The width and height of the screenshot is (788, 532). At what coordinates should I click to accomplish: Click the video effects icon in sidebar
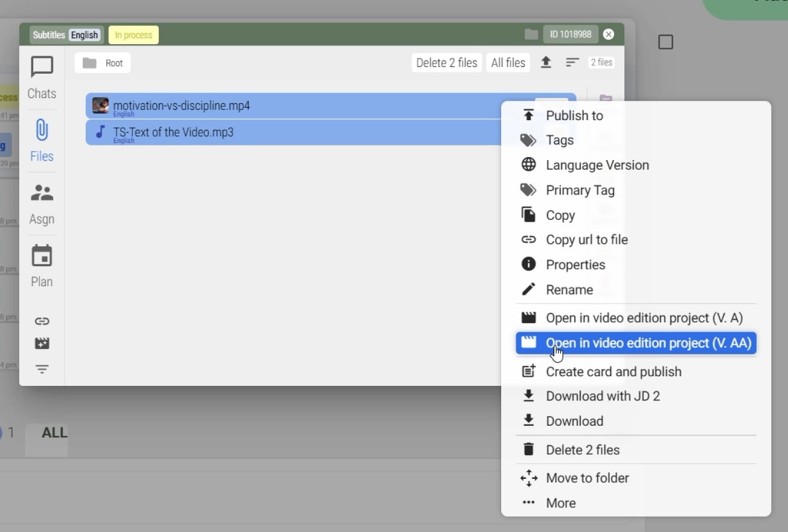42,344
